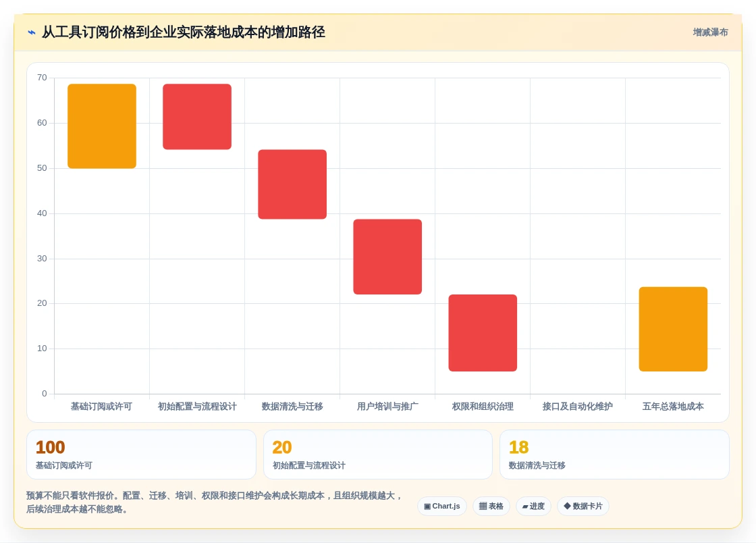Click the y-axis value 60

42,123
